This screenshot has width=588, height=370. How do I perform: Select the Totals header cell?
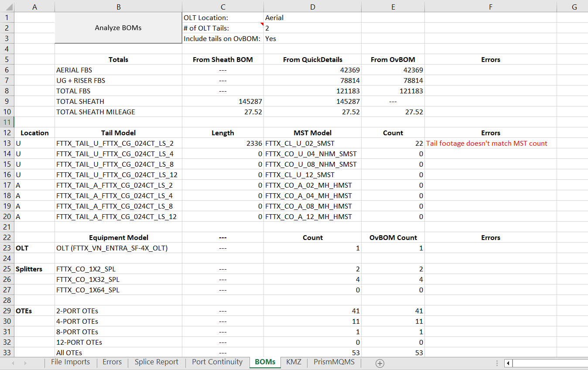coord(118,60)
